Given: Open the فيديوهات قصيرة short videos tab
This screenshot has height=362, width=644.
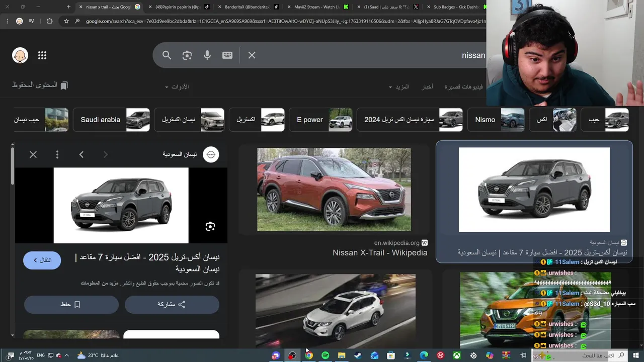Looking at the screenshot, I should coord(463,87).
